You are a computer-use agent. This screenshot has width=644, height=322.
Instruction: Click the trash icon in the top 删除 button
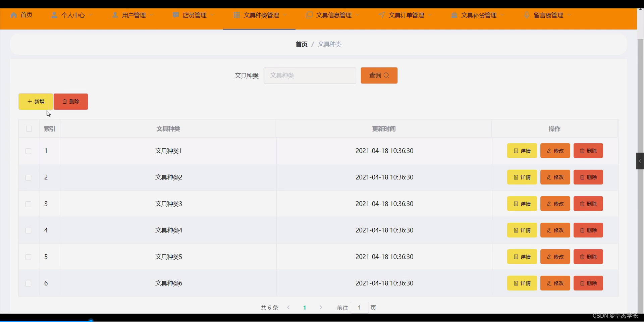click(x=65, y=101)
